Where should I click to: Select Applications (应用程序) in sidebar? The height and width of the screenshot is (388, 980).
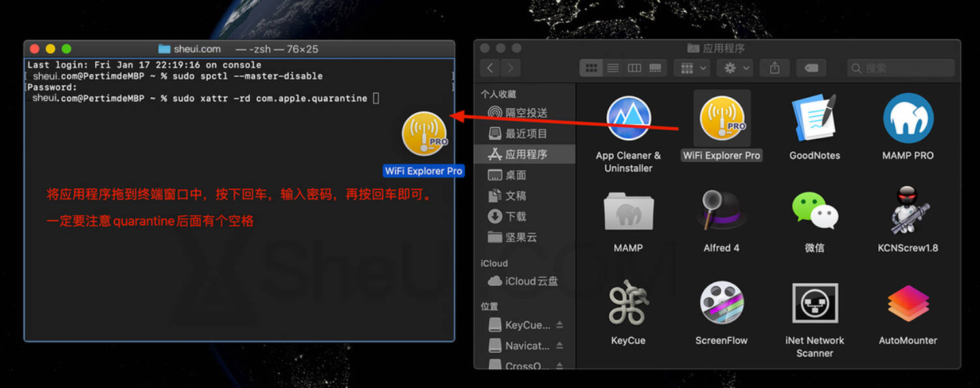pyautogui.click(x=526, y=154)
